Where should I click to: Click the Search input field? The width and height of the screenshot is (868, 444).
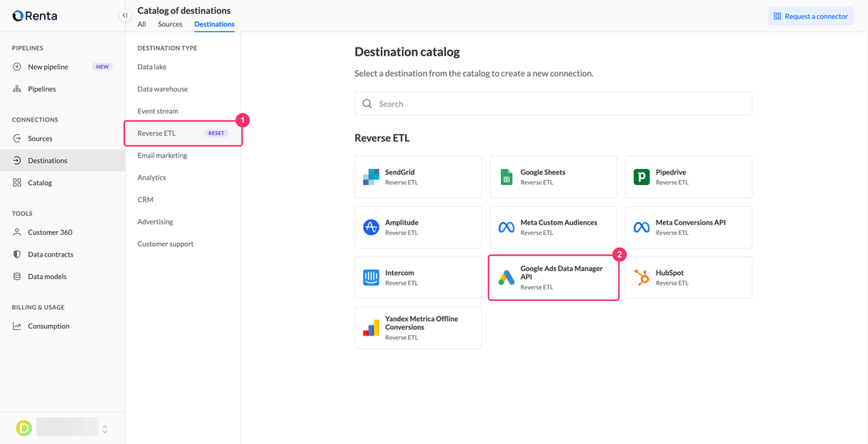point(553,104)
